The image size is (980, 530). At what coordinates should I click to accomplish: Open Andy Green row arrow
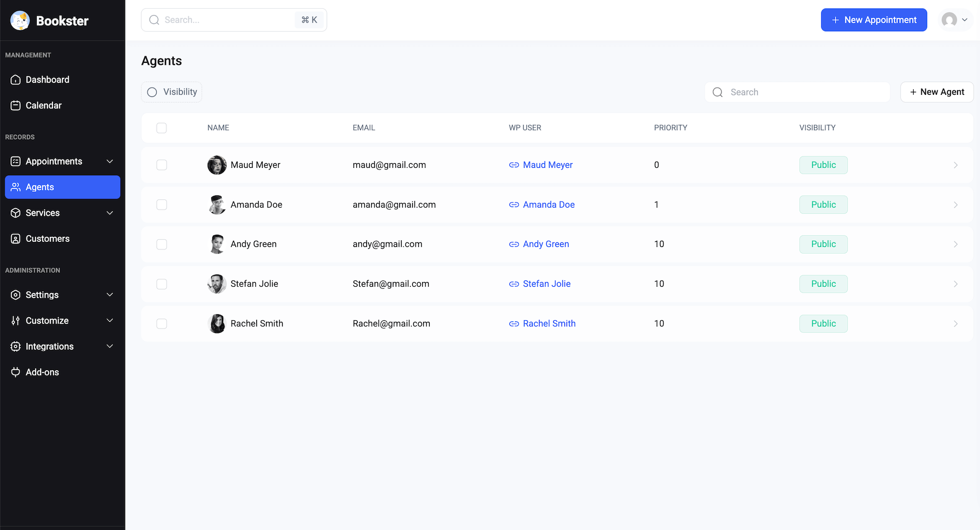click(x=955, y=244)
